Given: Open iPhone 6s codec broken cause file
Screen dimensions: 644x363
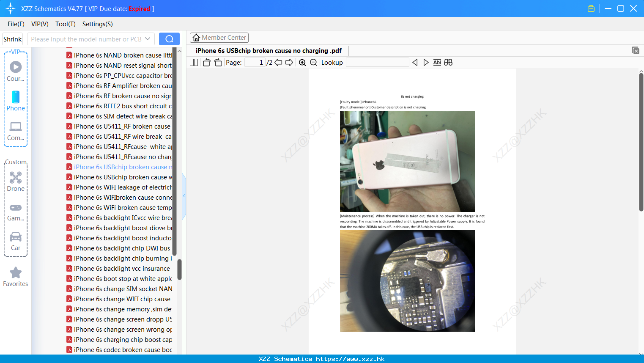Looking at the screenshot, I should (x=119, y=350).
